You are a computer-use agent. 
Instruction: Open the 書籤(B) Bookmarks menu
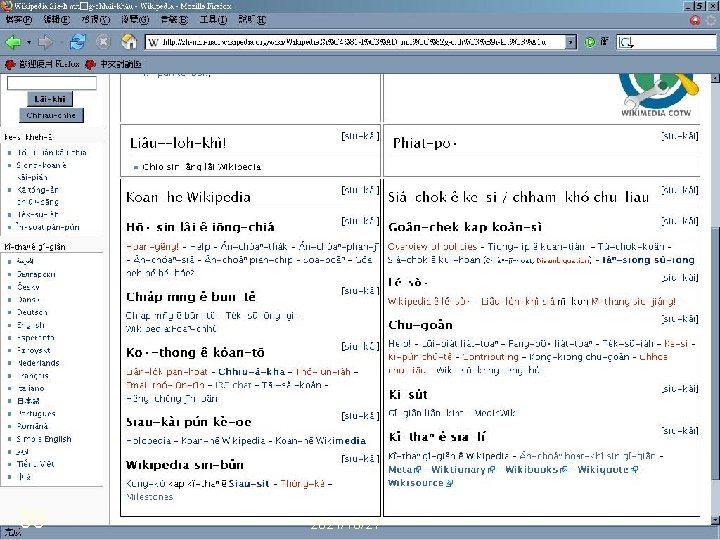point(174,20)
